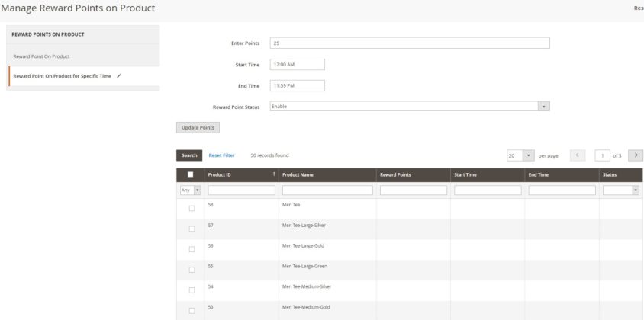Sort by Product ID arrow icon
The height and width of the screenshot is (320, 644).
[273, 174]
